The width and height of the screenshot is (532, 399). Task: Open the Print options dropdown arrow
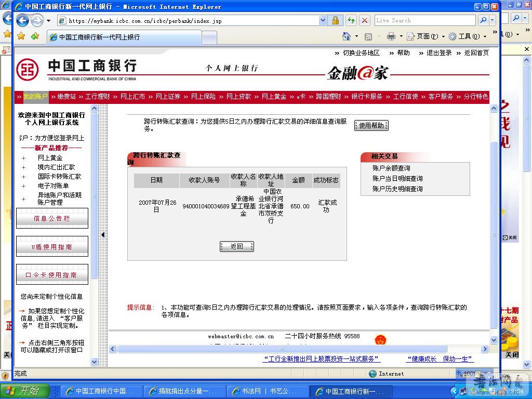402,36
